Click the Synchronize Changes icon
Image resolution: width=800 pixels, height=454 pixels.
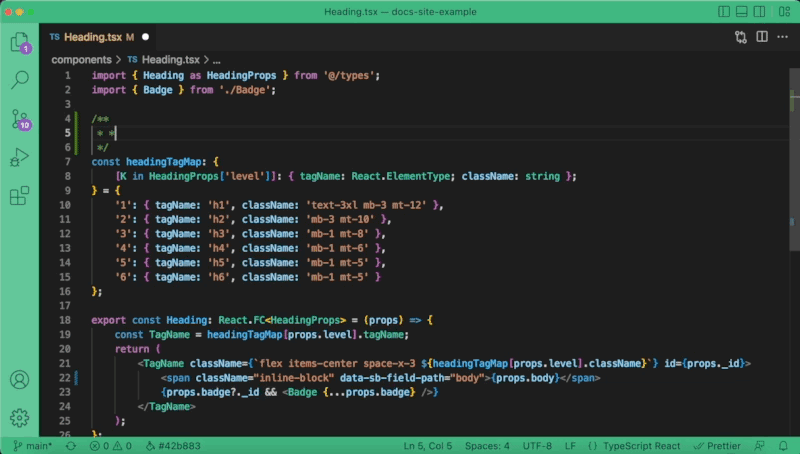[x=71, y=446]
